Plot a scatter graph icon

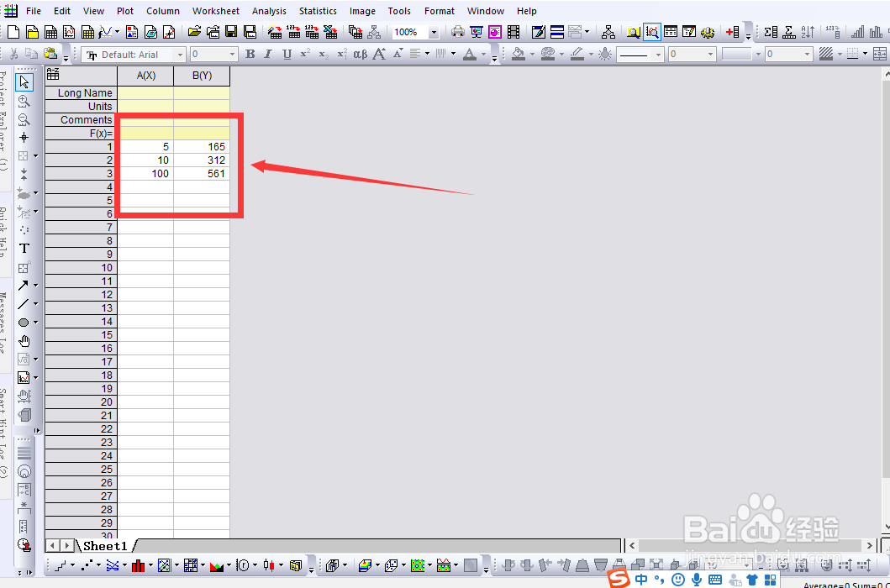coord(87,565)
